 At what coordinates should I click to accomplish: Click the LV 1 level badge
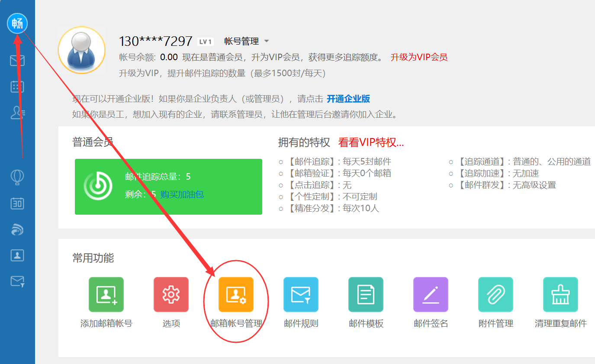click(x=206, y=42)
